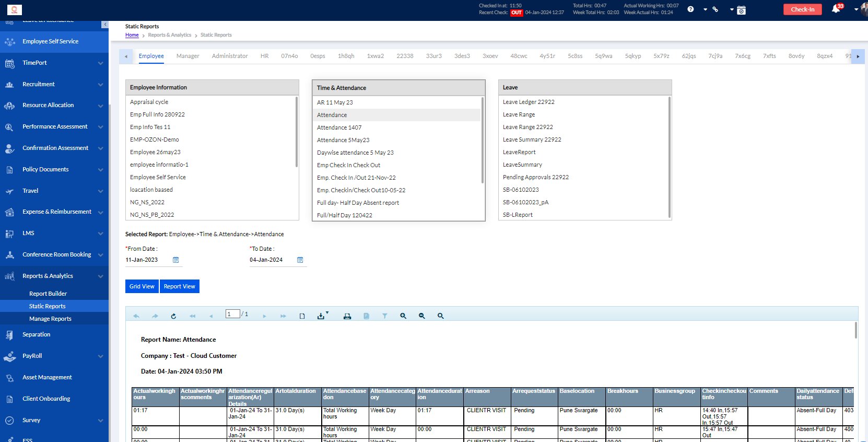The image size is (868, 442).
Task: Click the quick links chain icon
Action: 715,9
